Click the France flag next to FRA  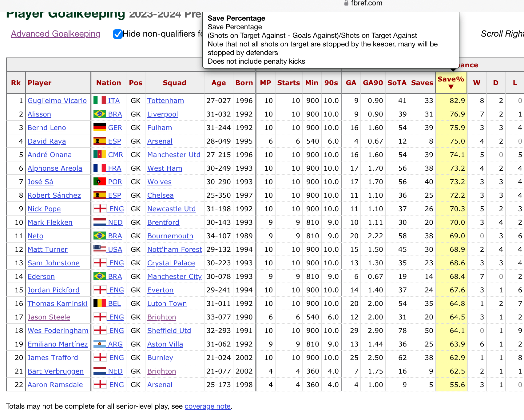point(100,168)
